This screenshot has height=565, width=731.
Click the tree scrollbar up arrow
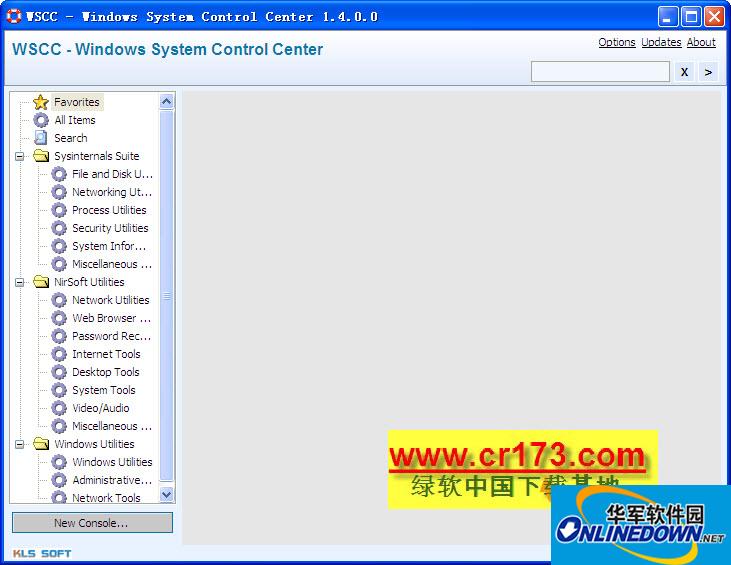(x=166, y=101)
